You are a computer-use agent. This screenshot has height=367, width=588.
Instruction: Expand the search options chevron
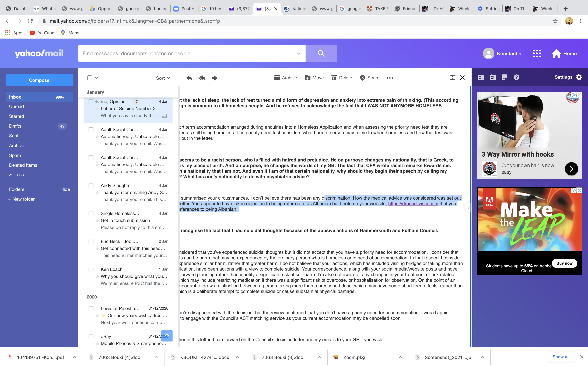point(298,53)
